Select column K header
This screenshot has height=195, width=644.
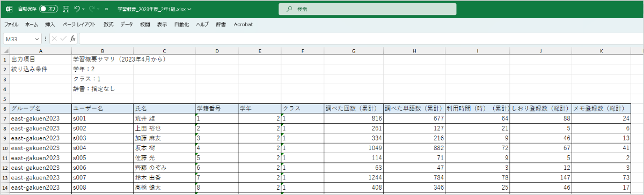click(x=602, y=51)
